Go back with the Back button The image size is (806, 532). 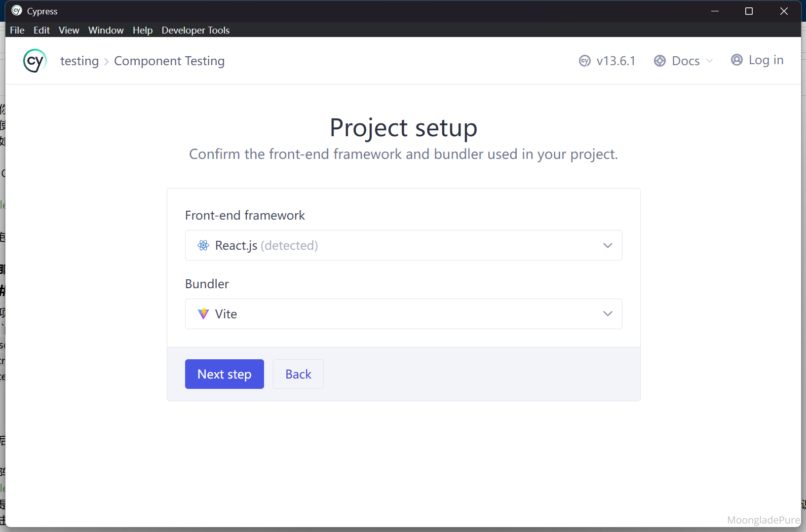point(298,374)
